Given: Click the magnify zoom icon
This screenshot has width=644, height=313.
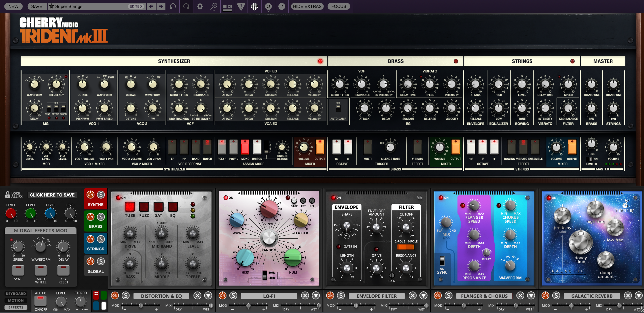Looking at the screenshot, I should pos(213,6).
